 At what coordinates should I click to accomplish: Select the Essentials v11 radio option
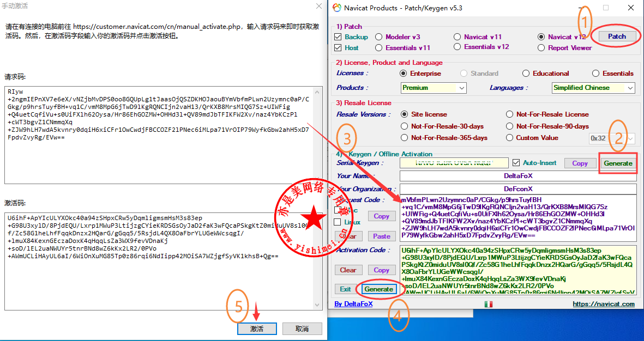tap(378, 48)
